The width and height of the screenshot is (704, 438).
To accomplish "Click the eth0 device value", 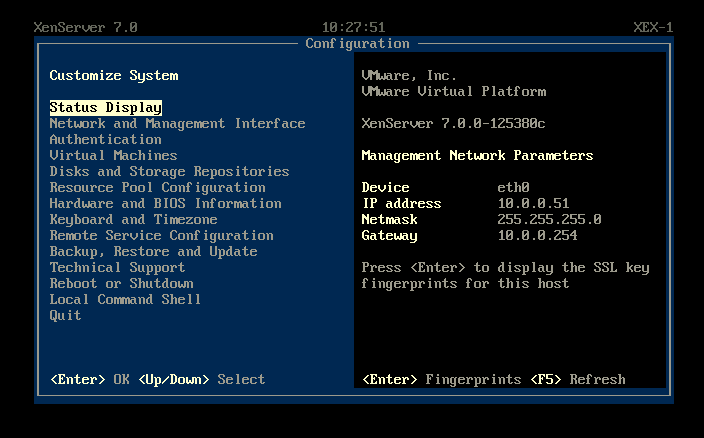I will pyautogui.click(x=514, y=188).
